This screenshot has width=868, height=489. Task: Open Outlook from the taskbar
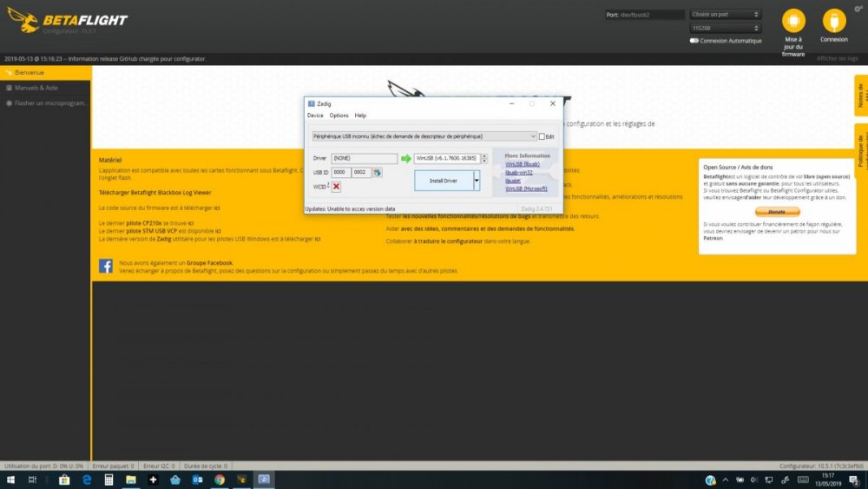197,479
